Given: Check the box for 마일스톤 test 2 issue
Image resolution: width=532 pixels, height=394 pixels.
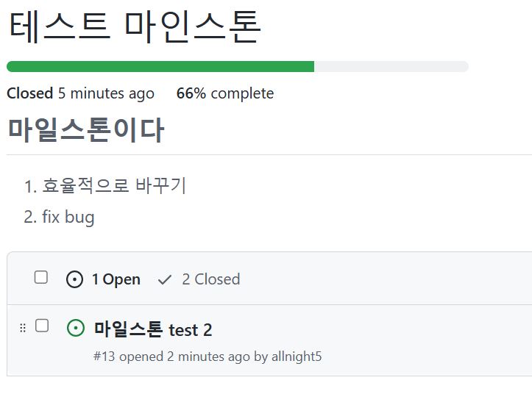Looking at the screenshot, I should [42, 326].
